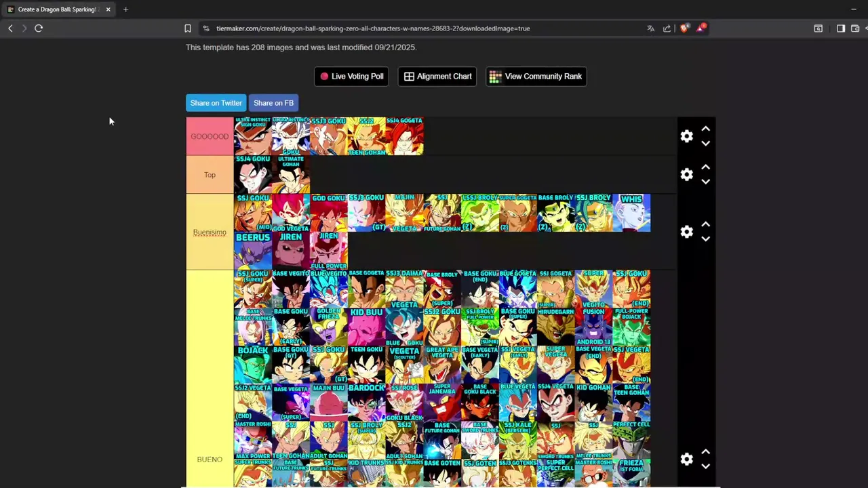Move the GOOOOOD tier up with its arrow
This screenshot has width=868, height=488.
(x=705, y=129)
